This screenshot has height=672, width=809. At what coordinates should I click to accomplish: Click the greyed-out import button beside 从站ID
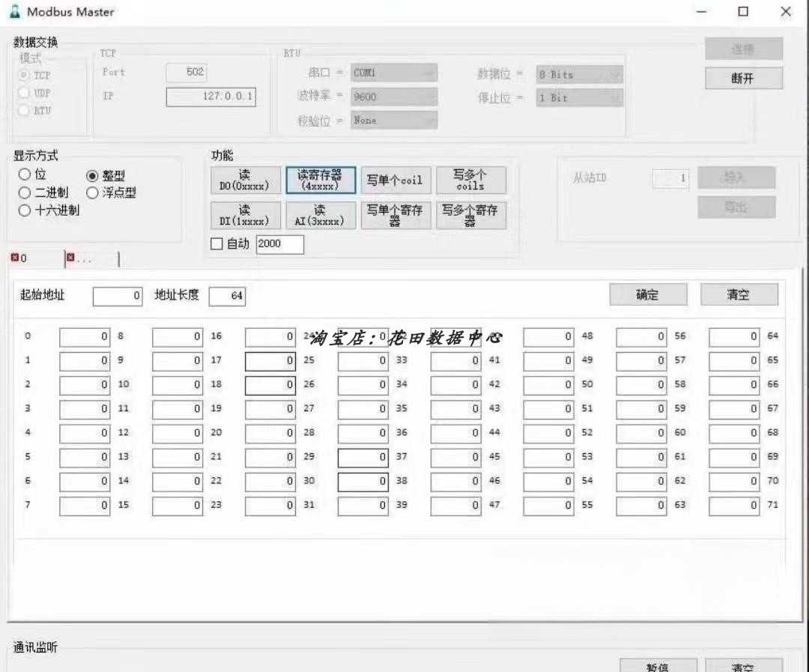click(736, 178)
